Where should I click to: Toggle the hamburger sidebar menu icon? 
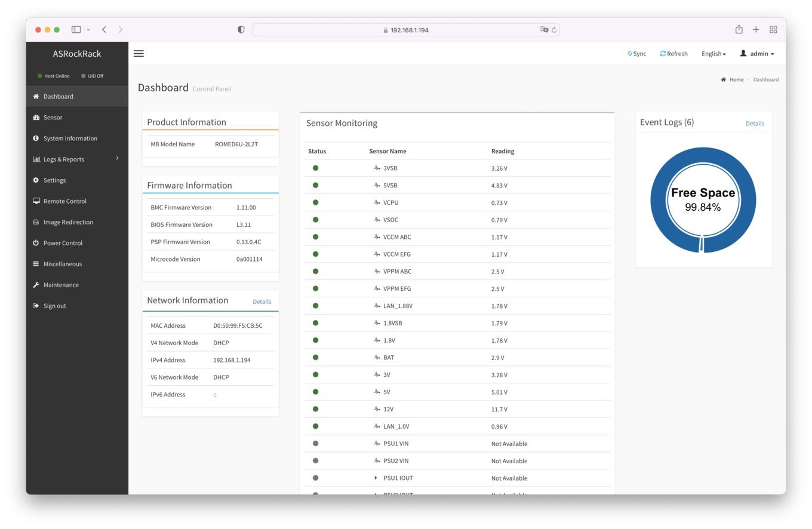pos(139,54)
